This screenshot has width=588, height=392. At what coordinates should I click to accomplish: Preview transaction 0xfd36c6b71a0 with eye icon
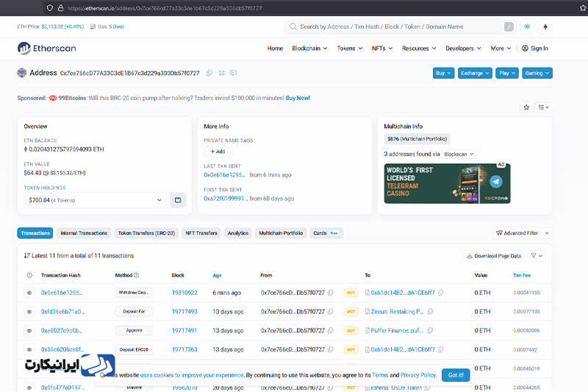click(29, 311)
